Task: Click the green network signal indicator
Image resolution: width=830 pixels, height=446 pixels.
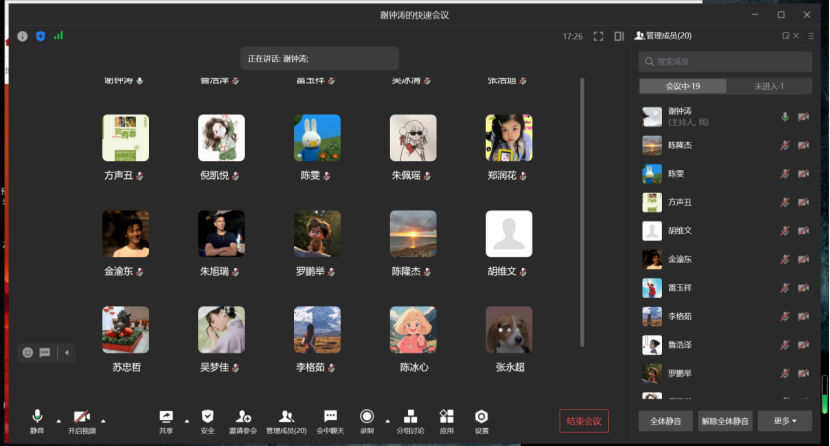Action: pos(58,36)
